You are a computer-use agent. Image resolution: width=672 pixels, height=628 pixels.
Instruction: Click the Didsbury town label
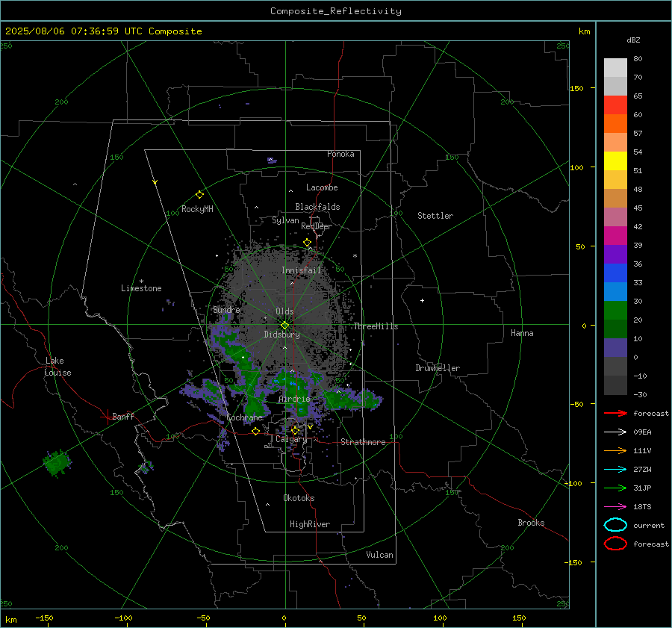point(281,335)
